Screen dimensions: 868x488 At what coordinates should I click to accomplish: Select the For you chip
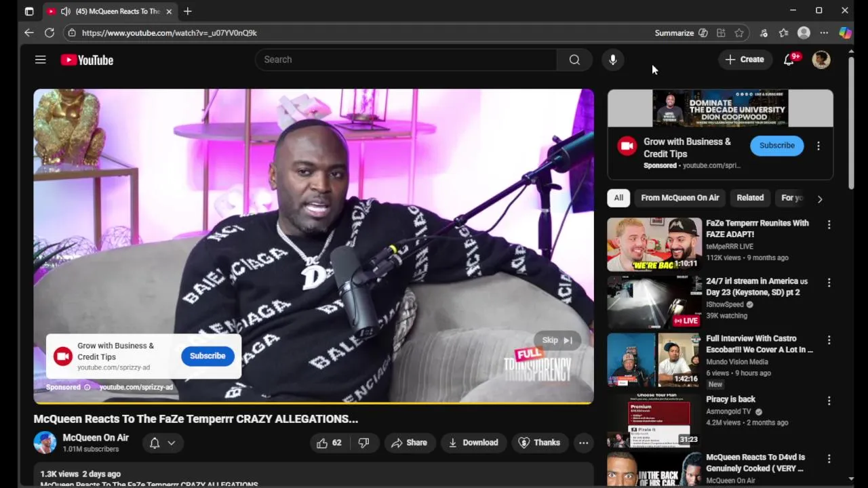tap(791, 198)
